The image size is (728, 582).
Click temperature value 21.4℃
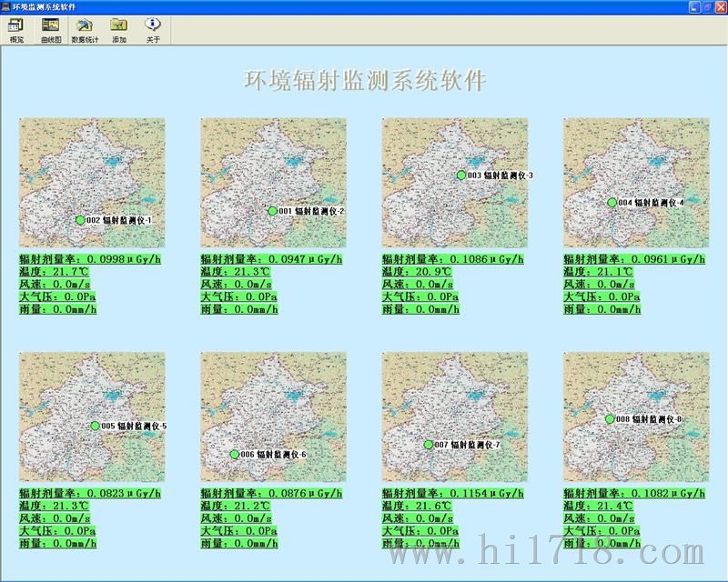tap(599, 506)
